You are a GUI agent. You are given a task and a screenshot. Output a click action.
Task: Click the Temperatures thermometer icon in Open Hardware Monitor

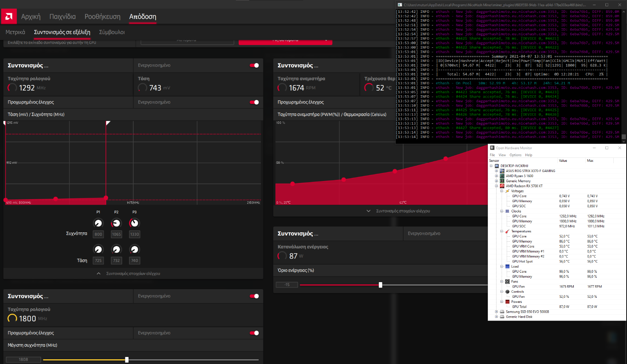tap(507, 231)
